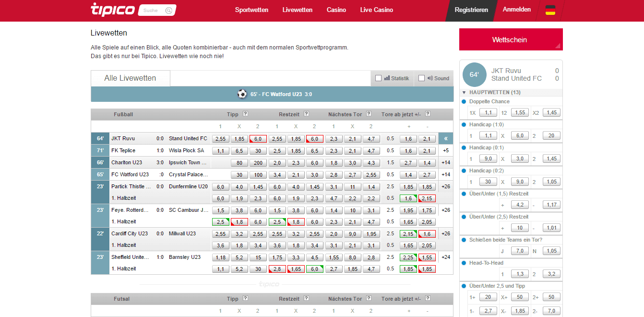Click the Wettschein resize corner icon
The image size is (644, 317).
coord(558,46)
